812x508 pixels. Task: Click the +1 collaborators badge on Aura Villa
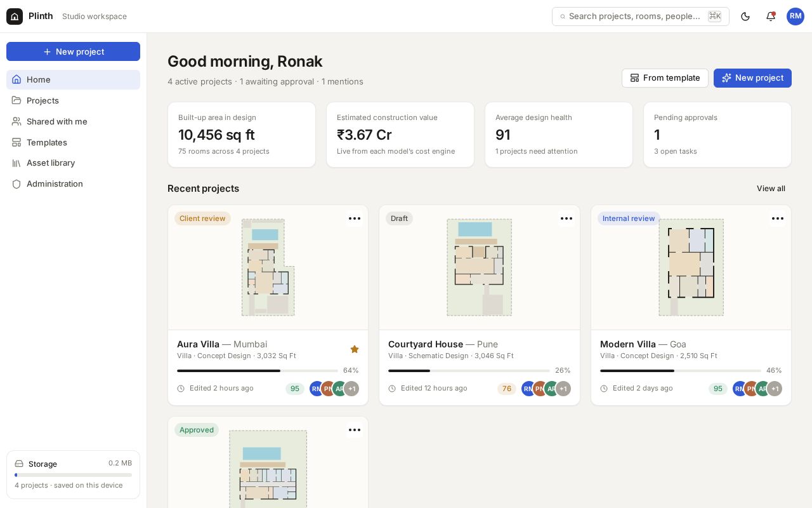pyautogui.click(x=351, y=389)
